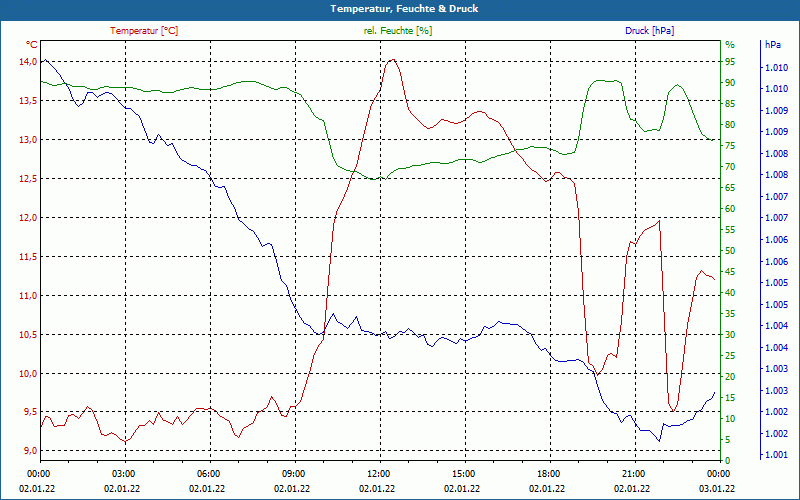800x500 pixels.
Task: Click the 9,5 temperature axis value
Action: [x=30, y=412]
